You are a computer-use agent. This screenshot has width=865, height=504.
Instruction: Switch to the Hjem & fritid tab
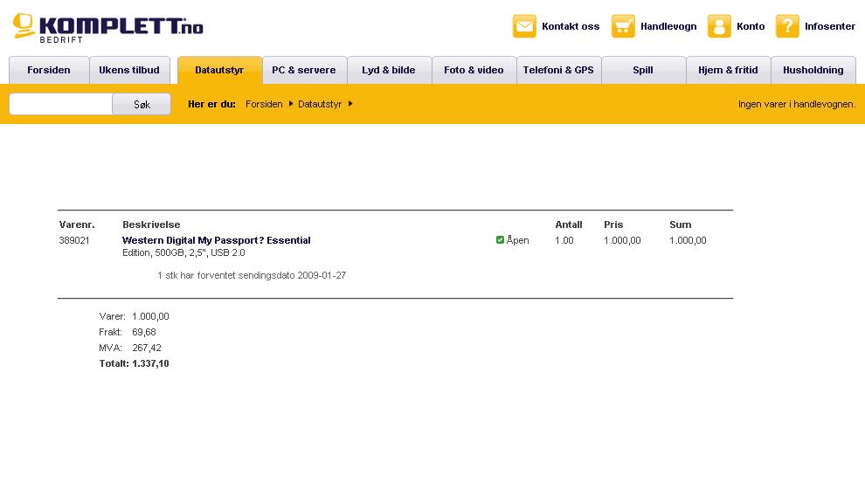click(728, 70)
